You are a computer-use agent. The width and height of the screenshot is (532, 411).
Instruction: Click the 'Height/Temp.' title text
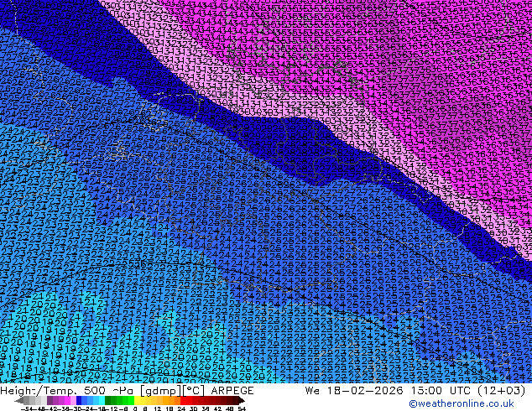40,390
